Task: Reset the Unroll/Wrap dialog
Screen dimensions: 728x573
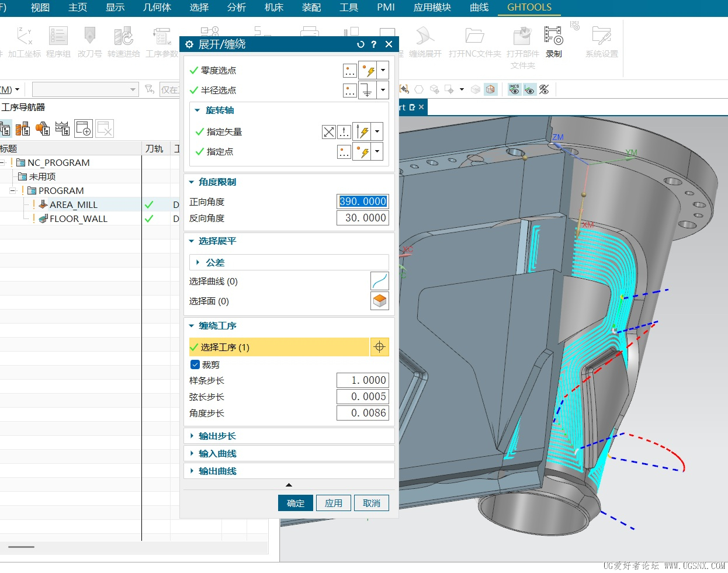Action: click(x=360, y=44)
